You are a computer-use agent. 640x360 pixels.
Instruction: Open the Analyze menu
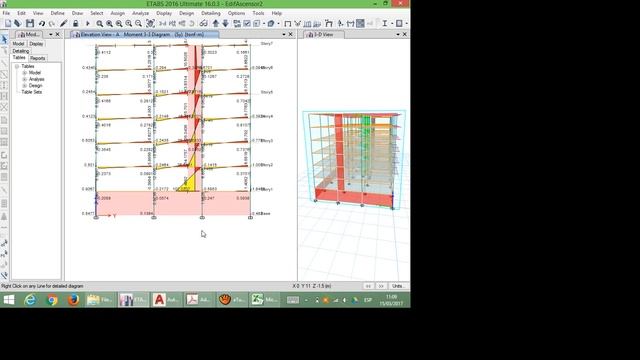point(140,13)
